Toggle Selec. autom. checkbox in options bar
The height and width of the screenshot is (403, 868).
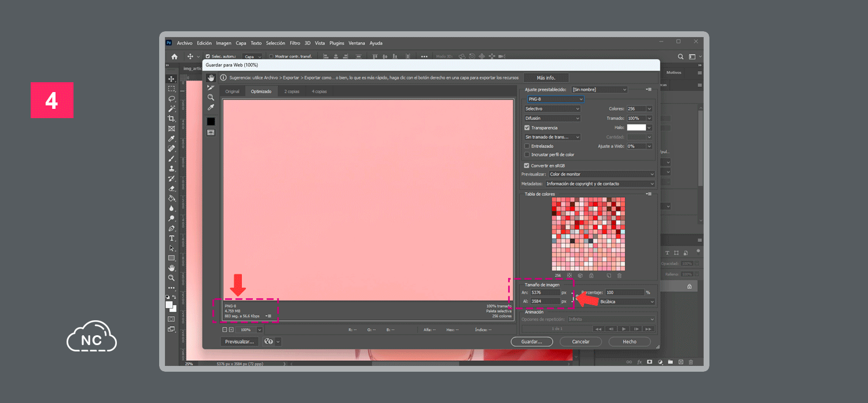(x=208, y=56)
